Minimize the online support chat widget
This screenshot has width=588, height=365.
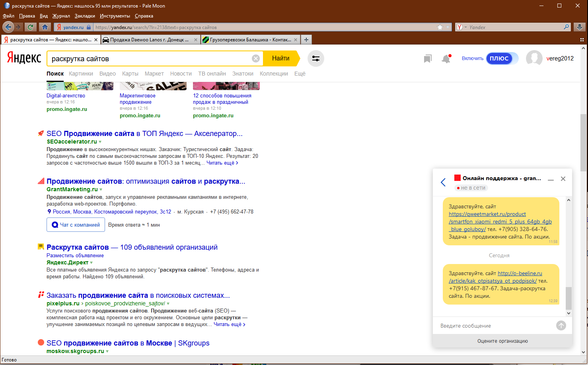(551, 179)
